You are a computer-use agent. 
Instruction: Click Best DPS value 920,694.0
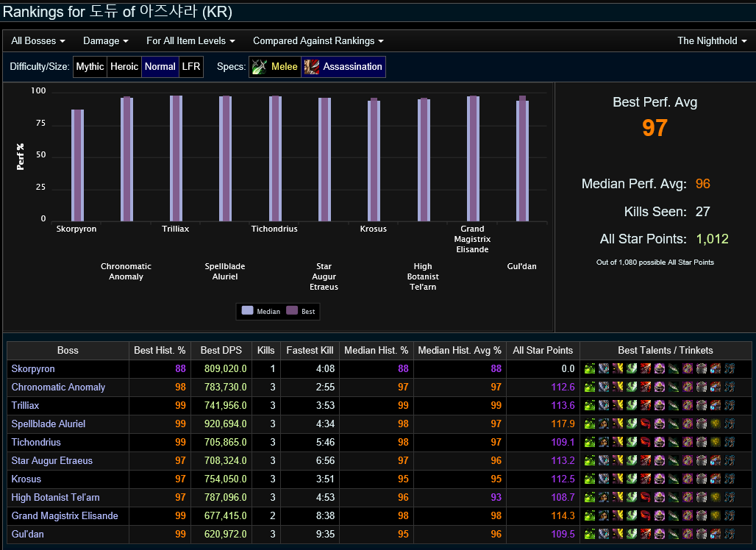(x=225, y=424)
